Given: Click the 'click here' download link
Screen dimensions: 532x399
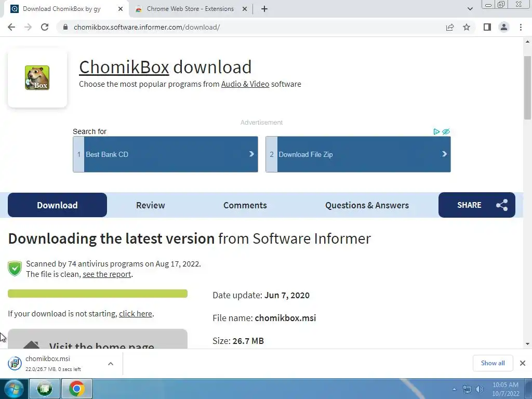Looking at the screenshot, I should pyautogui.click(x=136, y=313).
